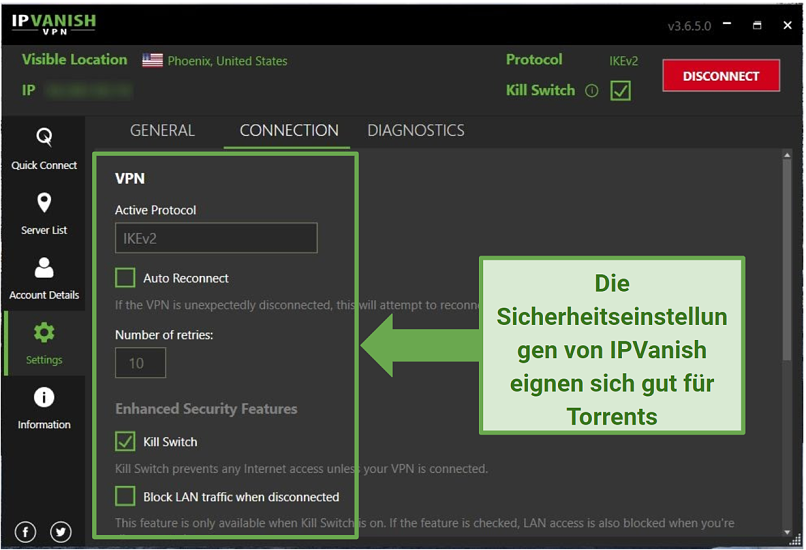Click the United States flag icon
806x550 pixels.
pyautogui.click(x=153, y=60)
